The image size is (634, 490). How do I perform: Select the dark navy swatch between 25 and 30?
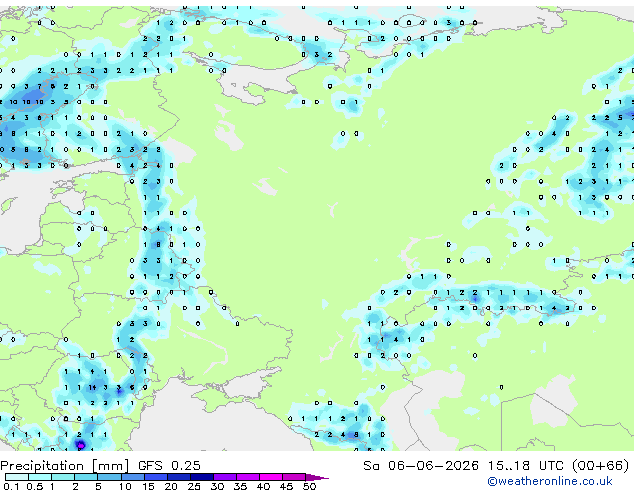click(x=201, y=477)
